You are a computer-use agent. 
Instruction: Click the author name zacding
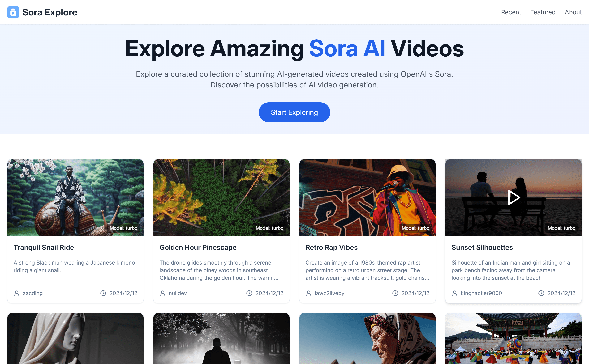click(x=33, y=293)
